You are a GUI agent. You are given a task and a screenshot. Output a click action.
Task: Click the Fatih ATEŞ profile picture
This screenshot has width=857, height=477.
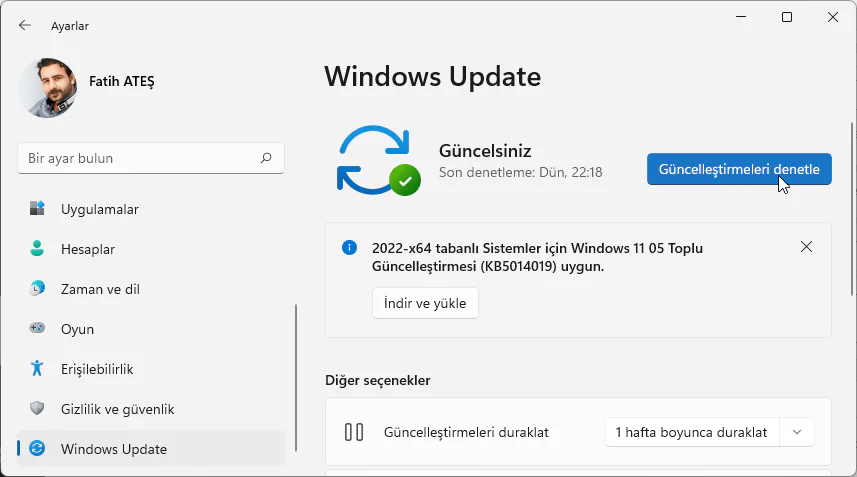[x=48, y=87]
